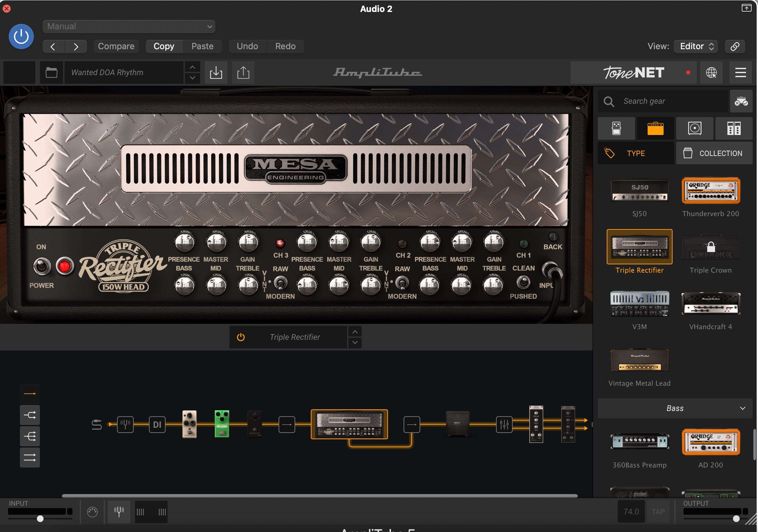Select the green overdrive pedal in chain
Screen dimensions: 758x532
click(x=222, y=424)
